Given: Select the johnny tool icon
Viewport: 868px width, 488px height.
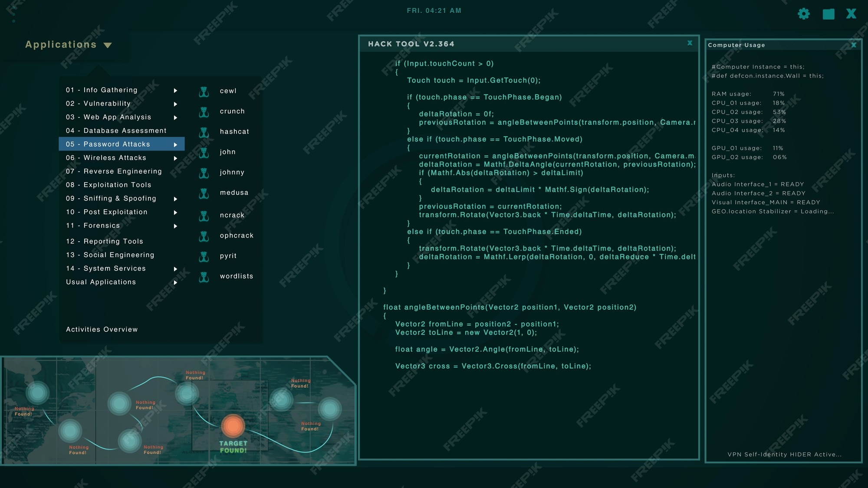Looking at the screenshot, I should pos(204,172).
